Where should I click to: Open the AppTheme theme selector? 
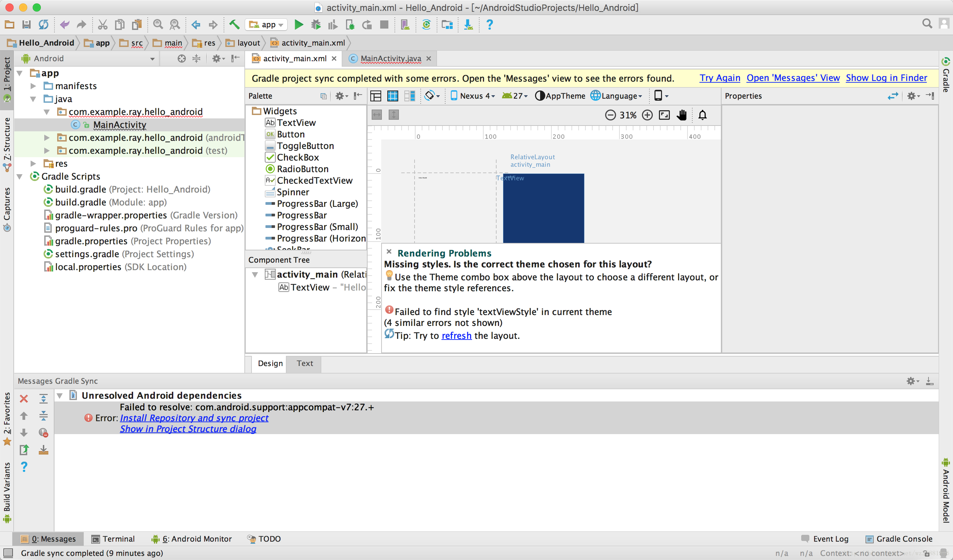point(560,96)
